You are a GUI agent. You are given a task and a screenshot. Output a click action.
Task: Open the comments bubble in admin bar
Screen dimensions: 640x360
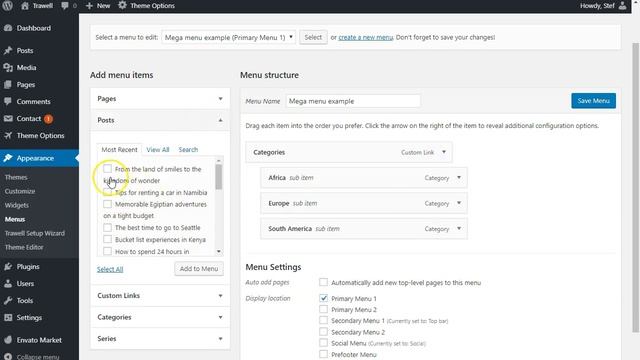click(64, 6)
